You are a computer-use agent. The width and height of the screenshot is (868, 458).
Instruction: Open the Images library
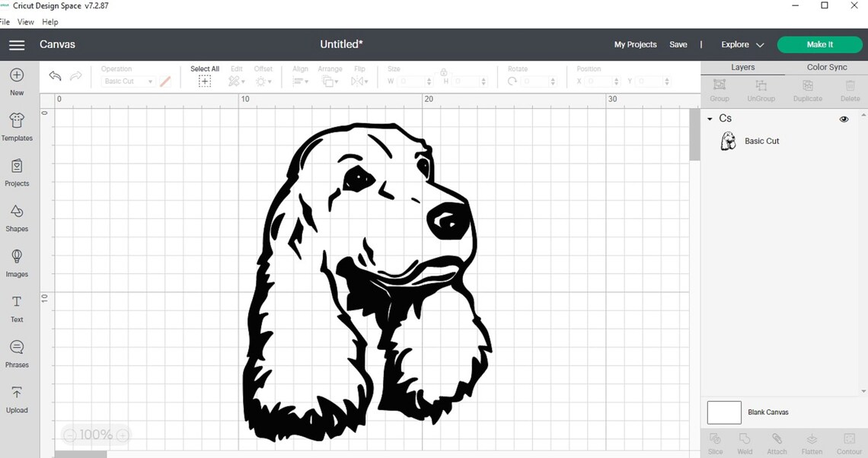(x=17, y=262)
